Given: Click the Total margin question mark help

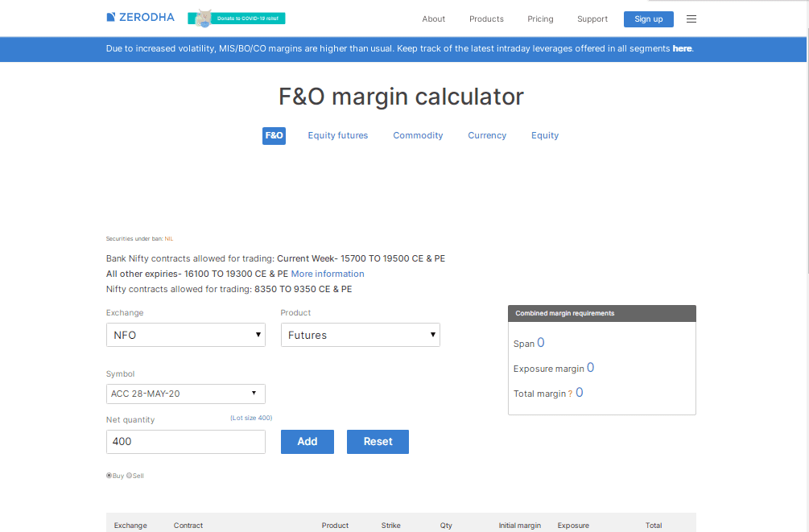Looking at the screenshot, I should [570, 394].
